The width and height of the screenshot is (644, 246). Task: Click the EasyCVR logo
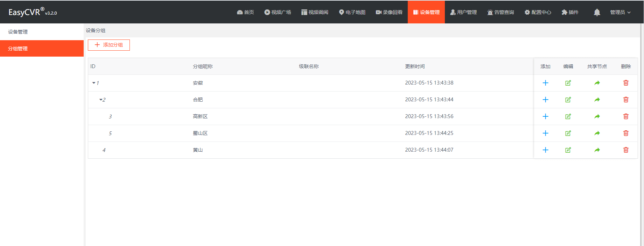pos(33,12)
